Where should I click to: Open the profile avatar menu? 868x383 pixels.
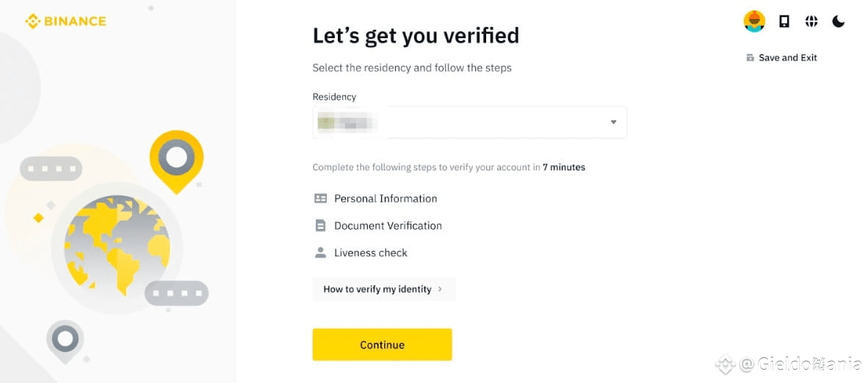click(754, 21)
